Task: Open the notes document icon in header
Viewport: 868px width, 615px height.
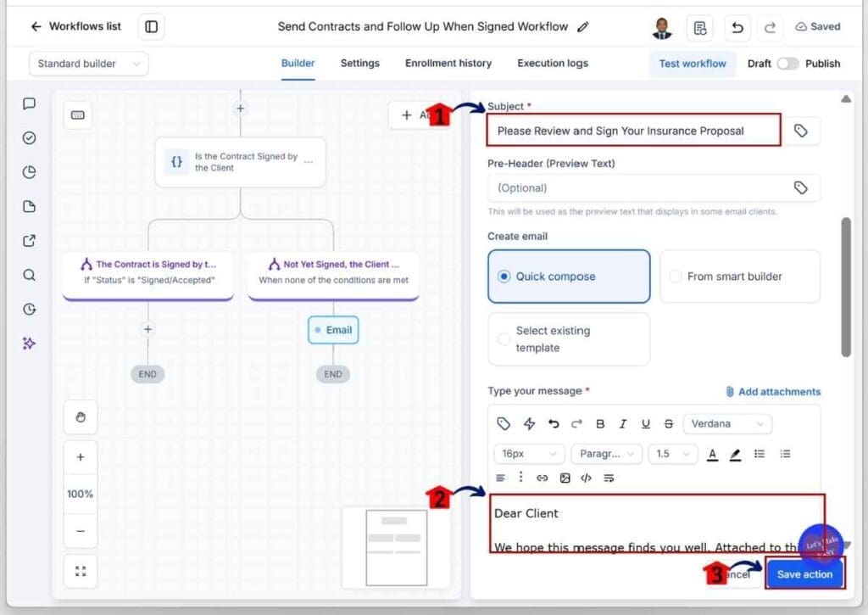Action: pyautogui.click(x=699, y=27)
